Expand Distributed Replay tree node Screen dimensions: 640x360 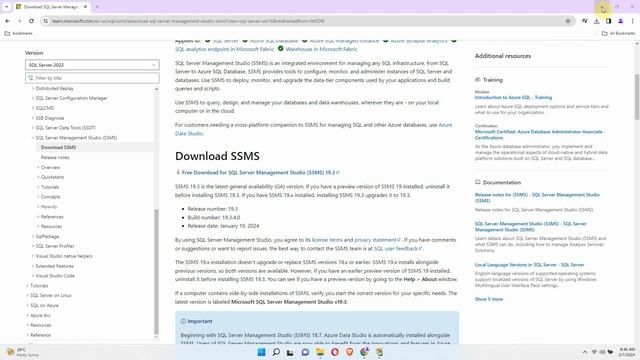click(x=33, y=88)
